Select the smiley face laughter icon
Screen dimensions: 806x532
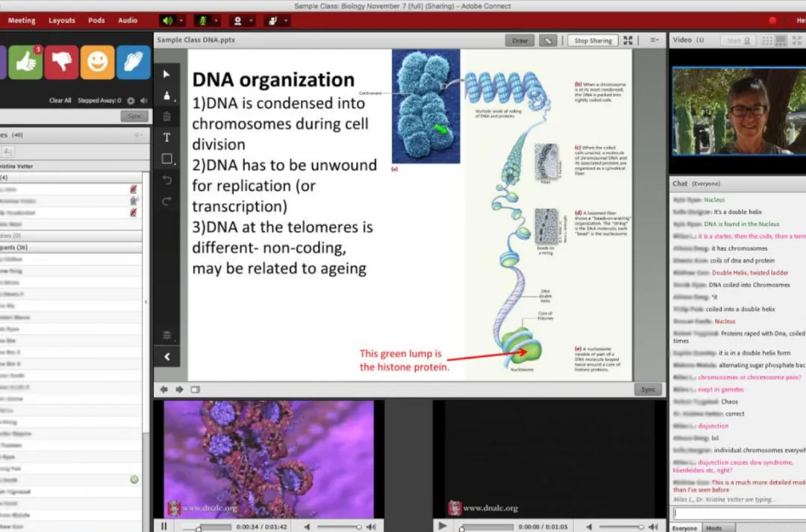[x=97, y=63]
